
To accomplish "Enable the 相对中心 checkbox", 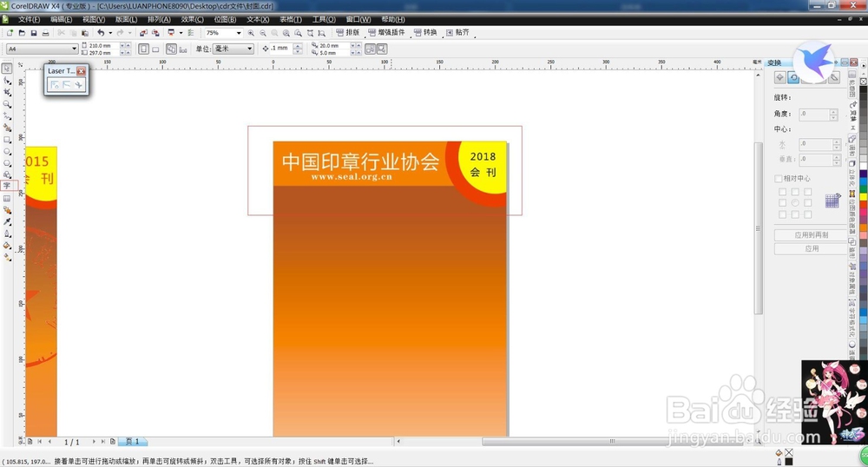I will (779, 179).
